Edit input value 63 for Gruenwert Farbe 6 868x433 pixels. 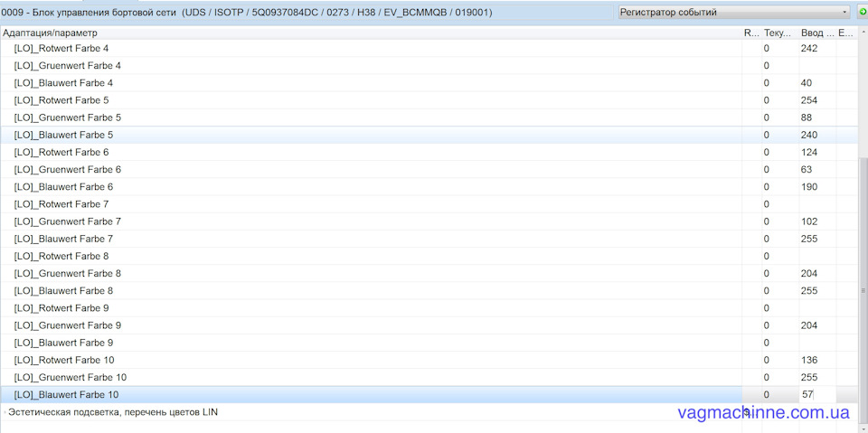[817, 169]
